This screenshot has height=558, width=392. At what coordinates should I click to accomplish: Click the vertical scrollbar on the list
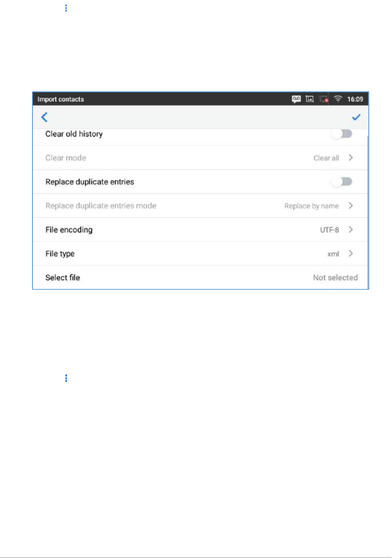point(367,212)
